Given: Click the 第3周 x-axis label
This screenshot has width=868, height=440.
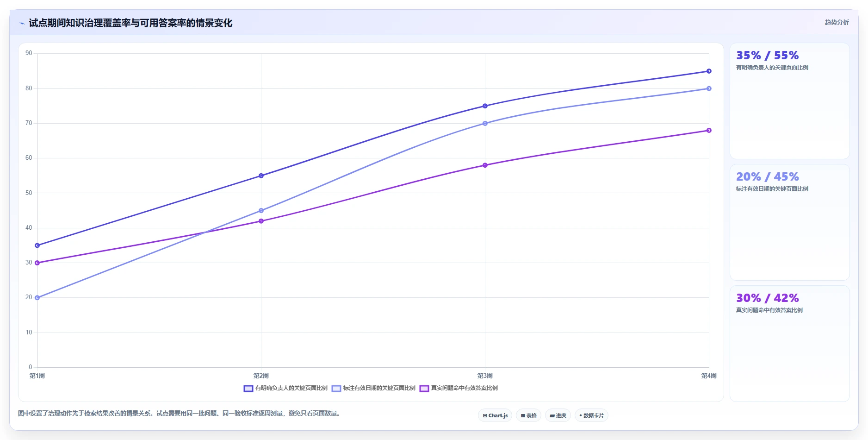Looking at the screenshot, I should click(x=485, y=376).
